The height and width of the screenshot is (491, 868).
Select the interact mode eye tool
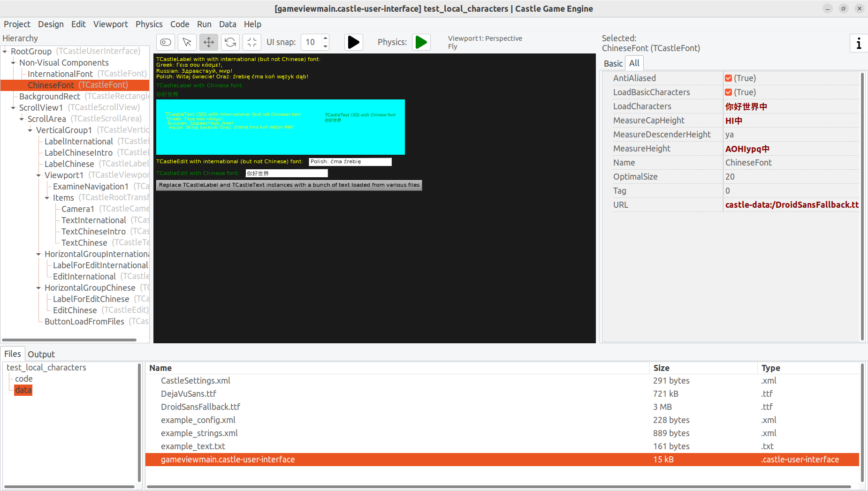(166, 42)
